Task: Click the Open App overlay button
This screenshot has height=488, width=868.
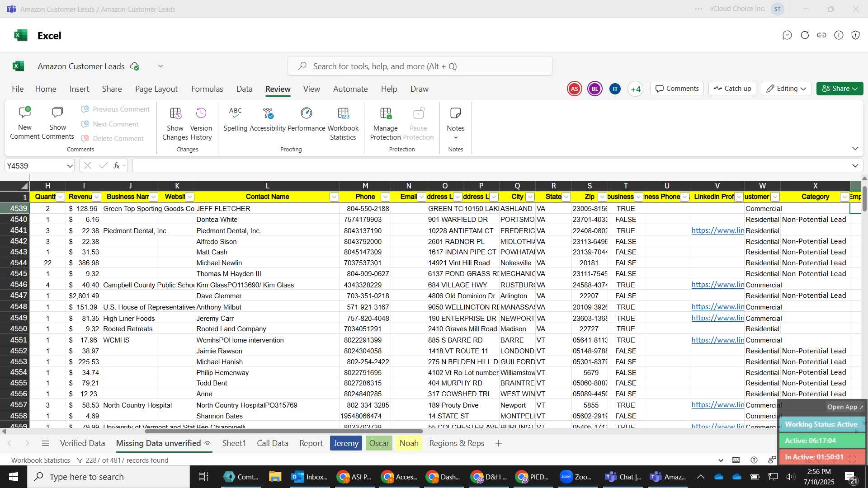Action: 845,407
